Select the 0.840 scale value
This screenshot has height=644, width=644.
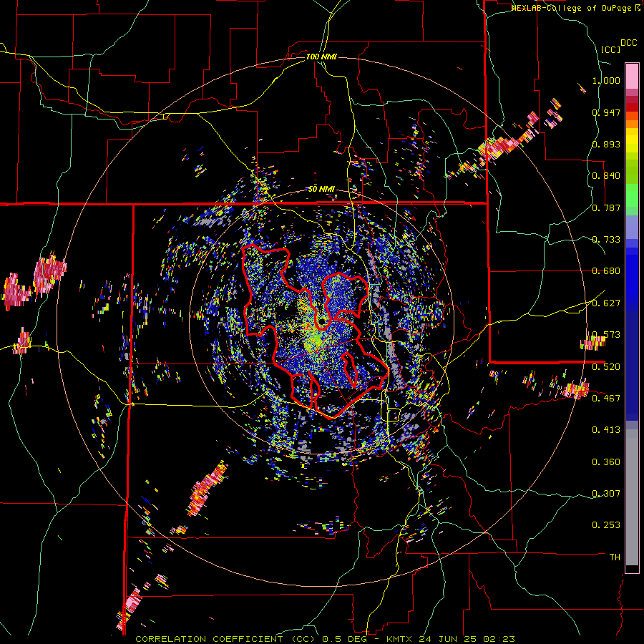pyautogui.click(x=606, y=176)
